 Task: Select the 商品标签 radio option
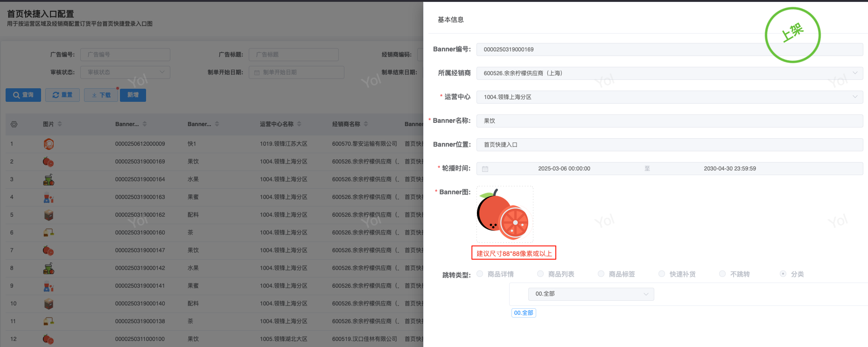[x=601, y=274]
